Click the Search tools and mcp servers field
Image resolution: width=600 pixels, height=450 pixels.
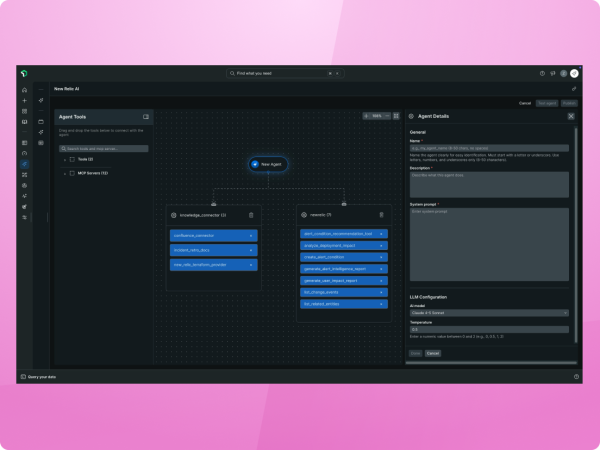pos(105,148)
